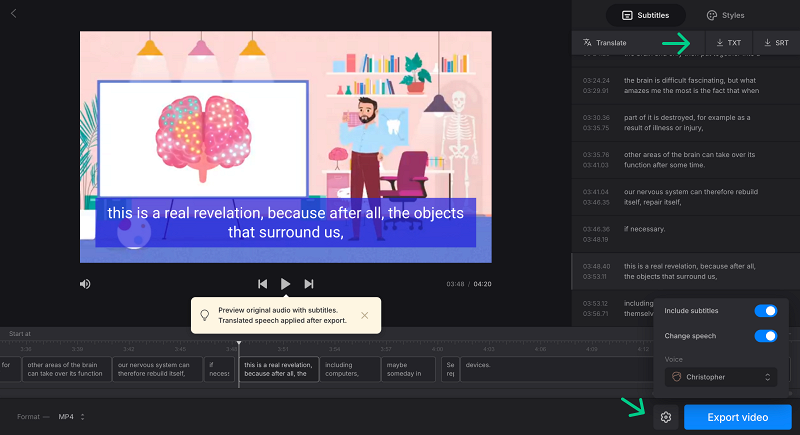Click the video preview frame
The height and width of the screenshot is (435, 800).
[x=286, y=147]
